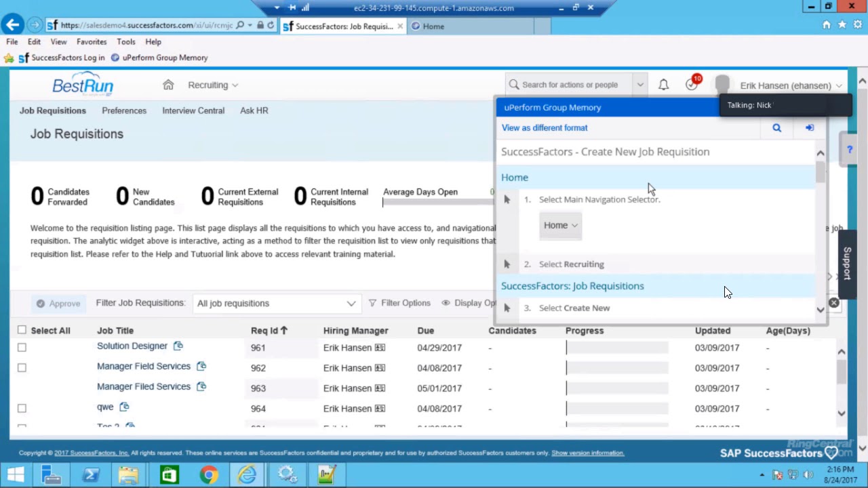
Task: Open the Favorites menu in the menu bar
Action: [x=92, y=41]
